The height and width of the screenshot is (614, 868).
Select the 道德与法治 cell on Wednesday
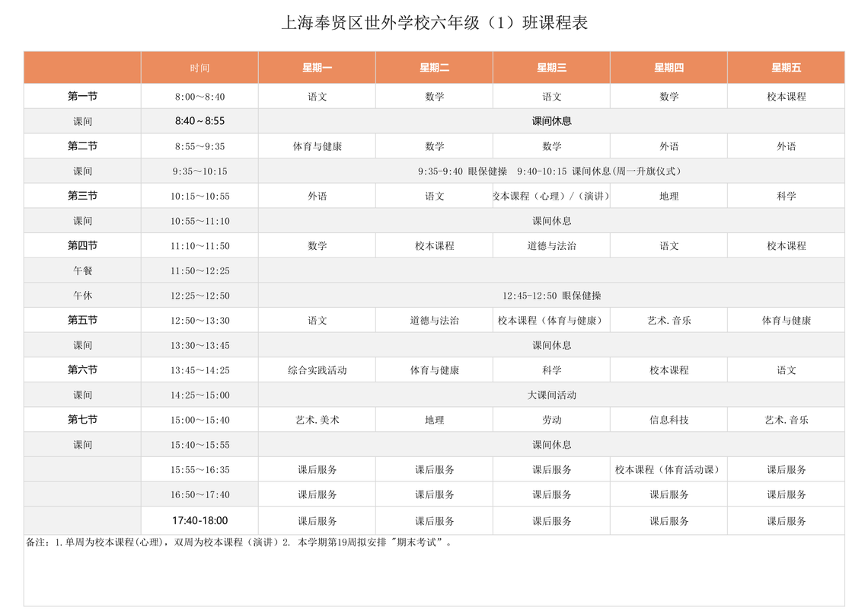[x=551, y=246]
